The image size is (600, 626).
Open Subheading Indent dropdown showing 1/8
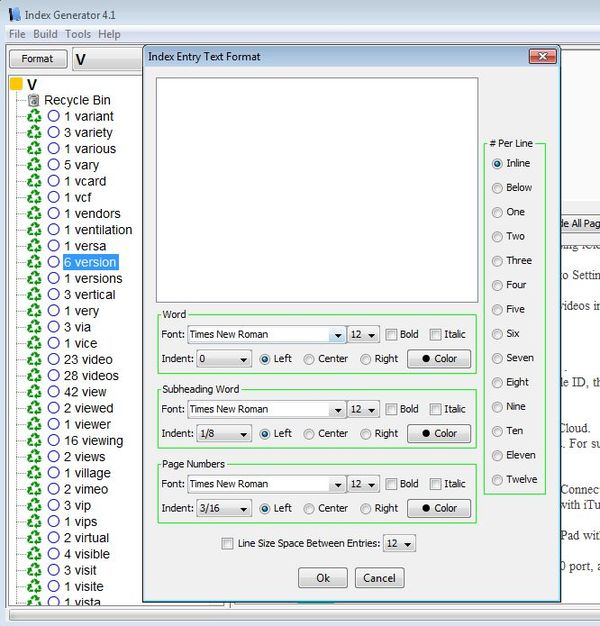point(224,434)
